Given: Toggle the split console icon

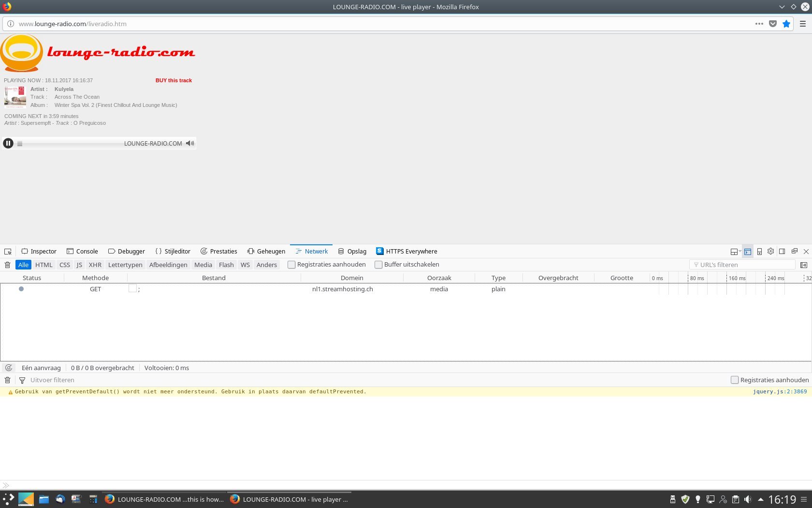Looking at the screenshot, I should coord(748,252).
